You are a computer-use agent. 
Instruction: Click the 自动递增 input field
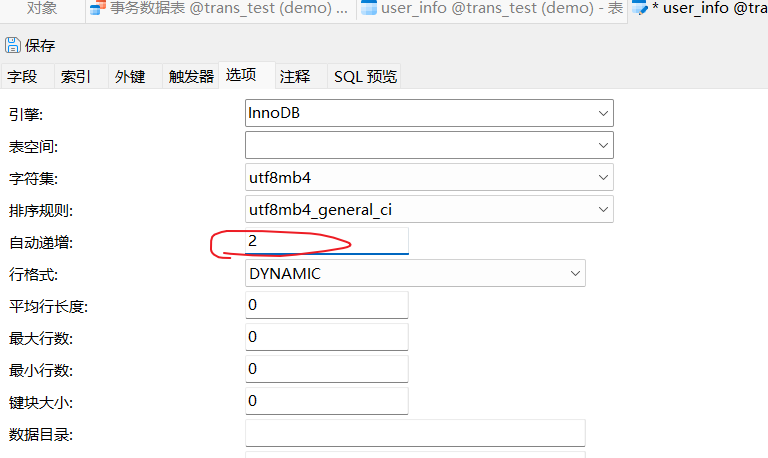326,241
